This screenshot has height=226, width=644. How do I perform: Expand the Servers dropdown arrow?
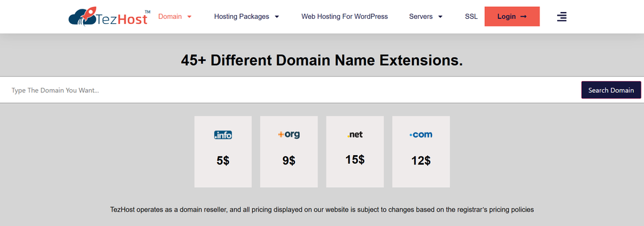[x=440, y=17]
